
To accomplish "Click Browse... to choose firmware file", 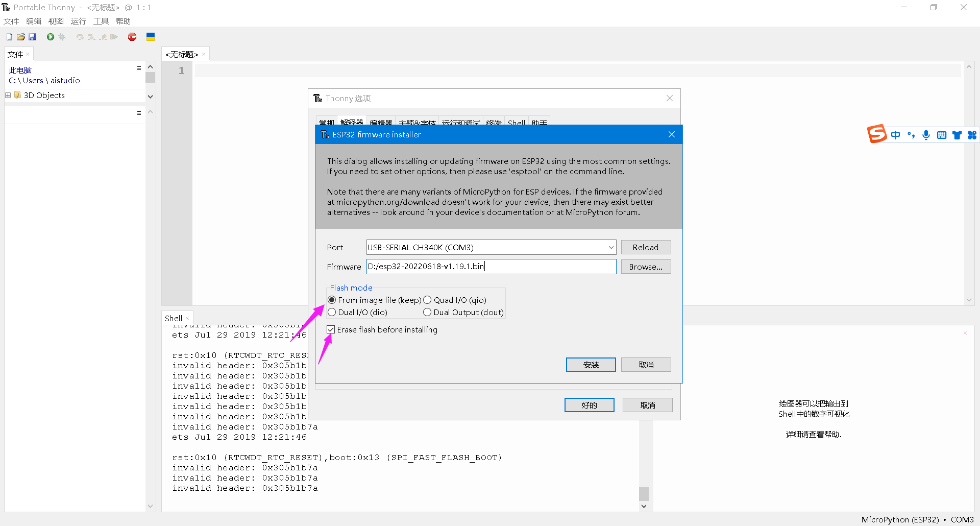I will point(646,267).
